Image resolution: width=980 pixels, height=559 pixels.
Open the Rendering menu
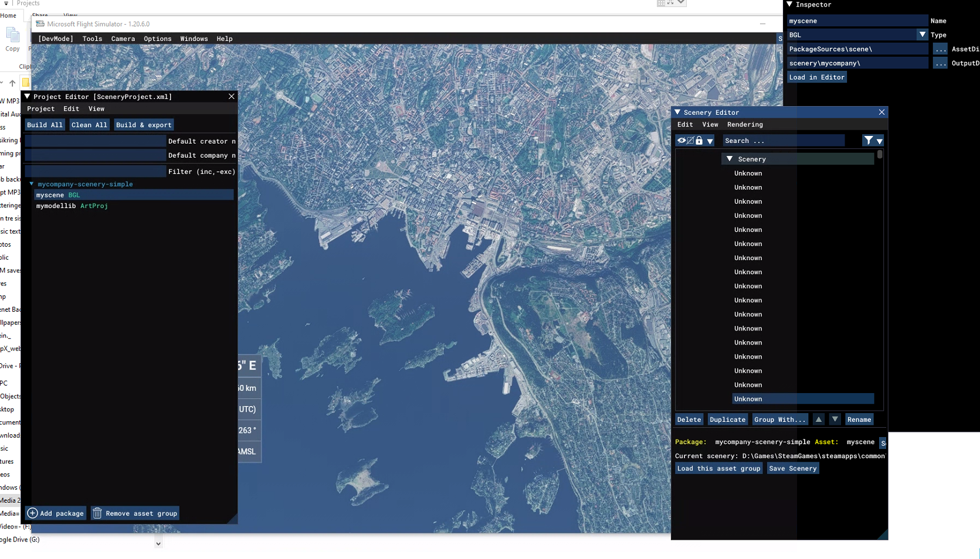745,124
